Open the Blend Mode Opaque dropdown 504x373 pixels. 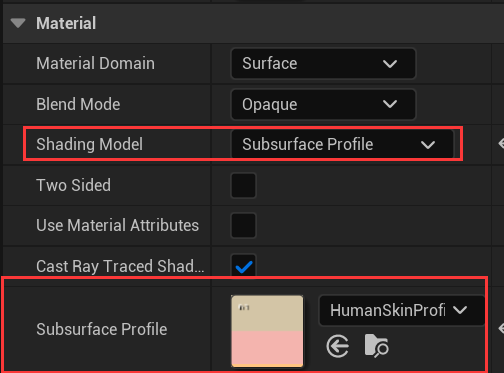(323, 104)
